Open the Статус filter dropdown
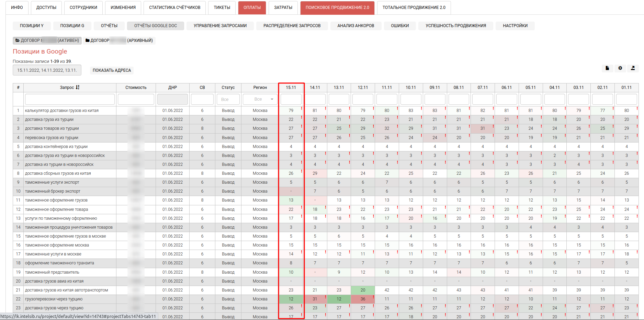 pyautogui.click(x=228, y=99)
